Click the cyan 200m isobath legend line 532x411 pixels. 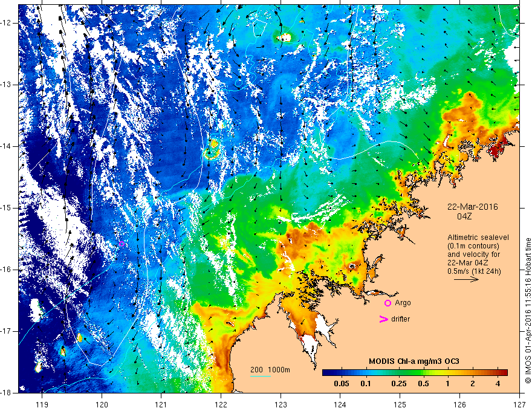point(260,376)
